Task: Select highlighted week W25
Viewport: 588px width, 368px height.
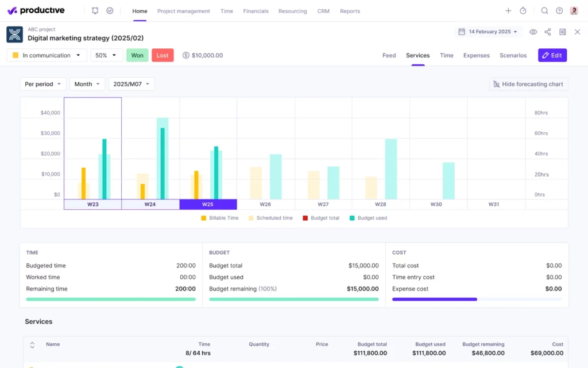Action: coord(208,204)
